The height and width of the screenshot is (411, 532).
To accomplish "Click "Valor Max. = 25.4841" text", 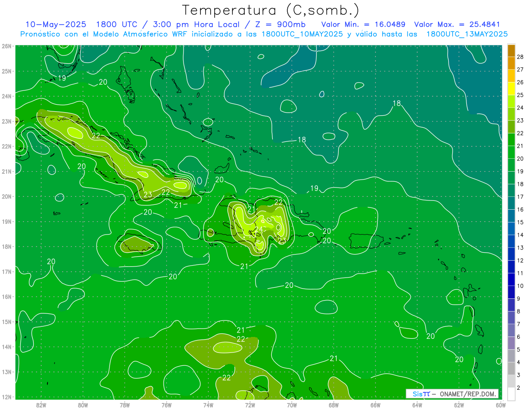I will tap(457, 24).
